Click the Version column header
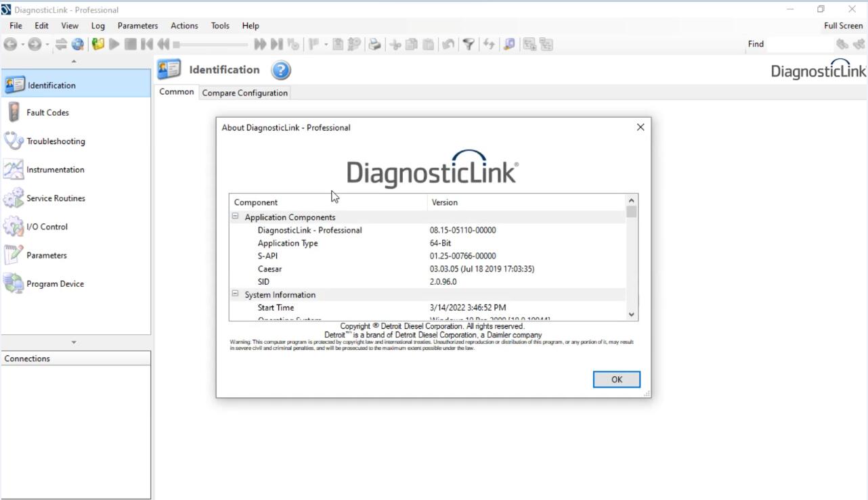 tap(526, 202)
